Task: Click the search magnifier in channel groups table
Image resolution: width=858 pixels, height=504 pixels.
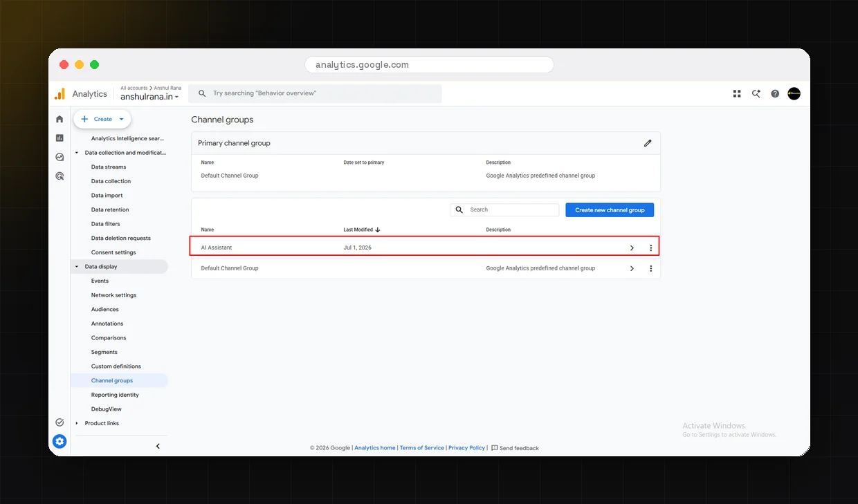Action: coord(459,209)
